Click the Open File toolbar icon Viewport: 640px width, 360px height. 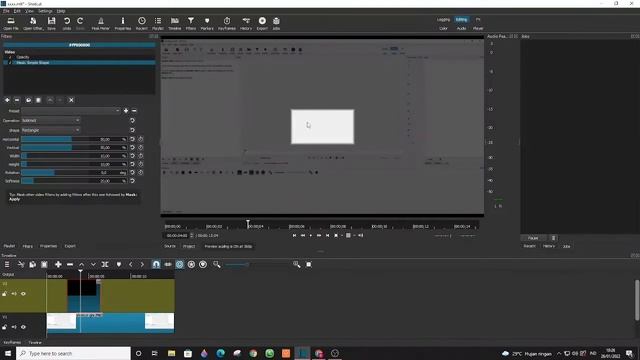[x=11, y=23]
